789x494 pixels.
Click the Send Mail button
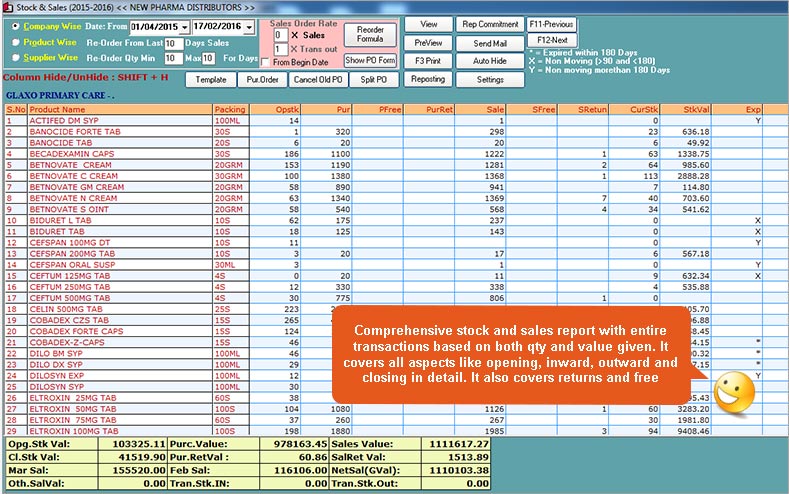(x=490, y=43)
